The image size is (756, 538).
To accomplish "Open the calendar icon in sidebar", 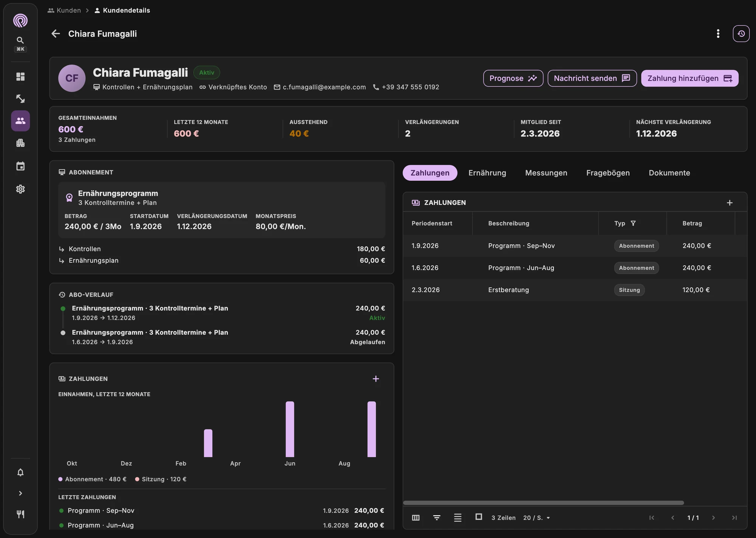I will point(20,166).
